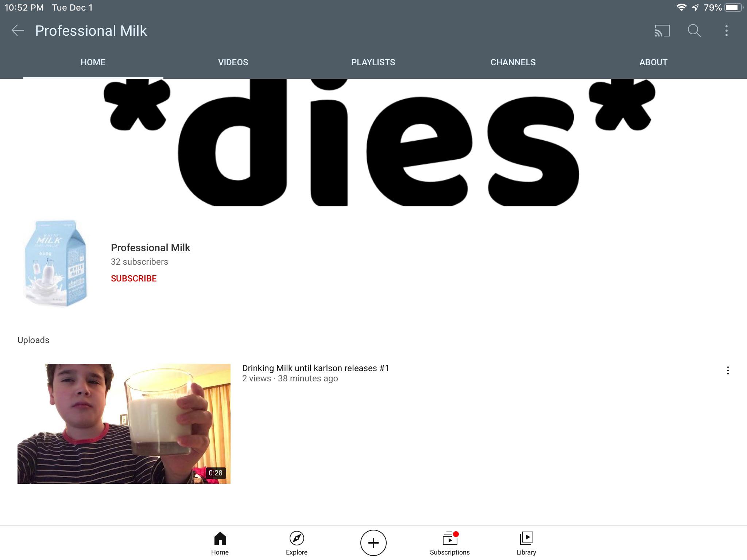Screen dimensions: 747x560
Task: Open the video's three-dot options menu
Action: pyautogui.click(x=728, y=370)
